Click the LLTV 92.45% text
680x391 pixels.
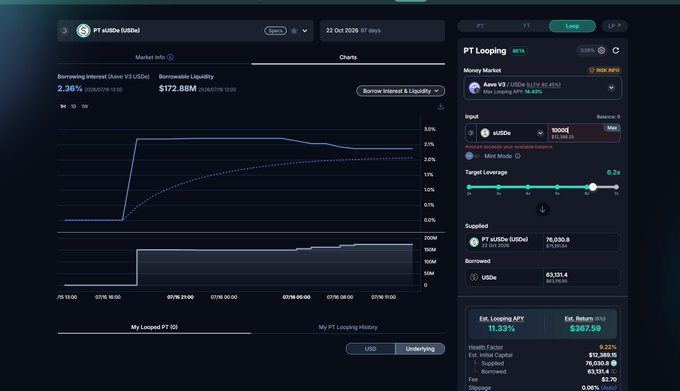543,85
